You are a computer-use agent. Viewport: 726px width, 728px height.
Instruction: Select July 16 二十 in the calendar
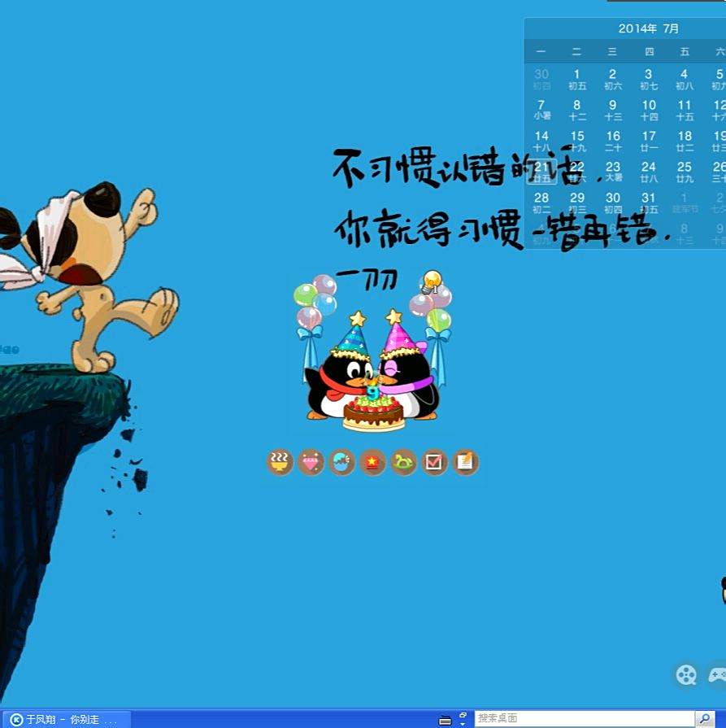pyautogui.click(x=613, y=142)
